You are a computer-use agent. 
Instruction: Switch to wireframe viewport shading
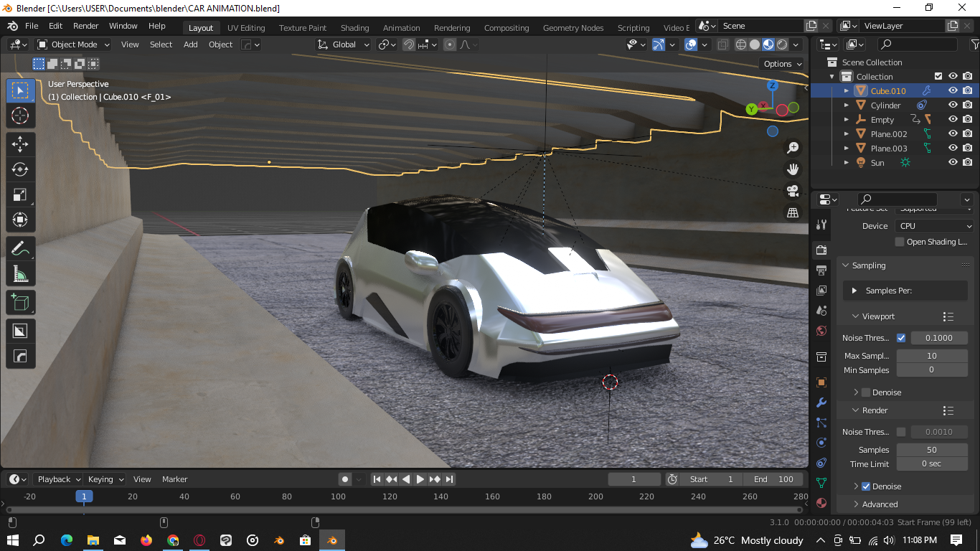point(741,44)
